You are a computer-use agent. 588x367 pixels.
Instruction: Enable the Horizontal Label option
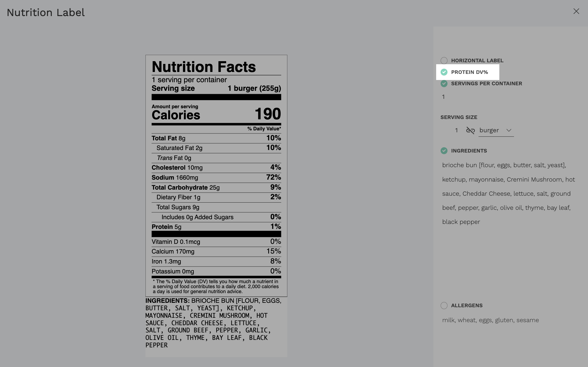(444, 61)
